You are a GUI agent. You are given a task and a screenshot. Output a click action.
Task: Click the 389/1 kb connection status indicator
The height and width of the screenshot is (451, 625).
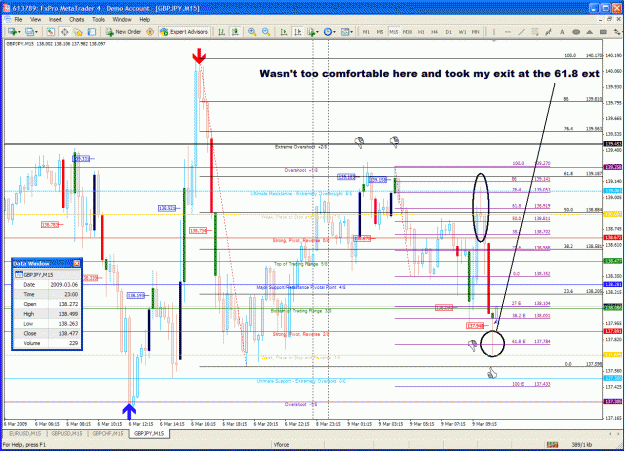[x=581, y=445]
